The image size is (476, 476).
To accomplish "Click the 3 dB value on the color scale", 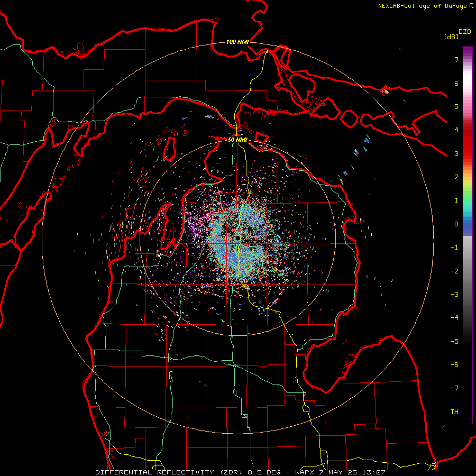I will coord(456,153).
